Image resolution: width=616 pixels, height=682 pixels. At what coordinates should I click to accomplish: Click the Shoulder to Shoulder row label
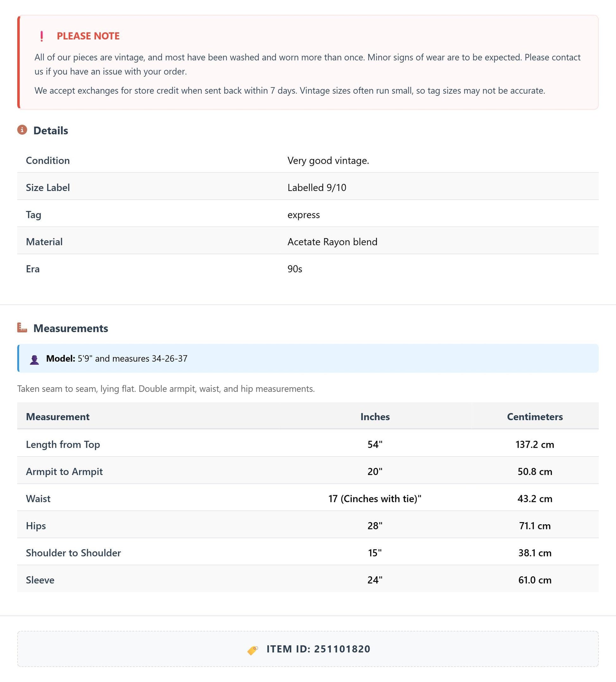click(73, 553)
